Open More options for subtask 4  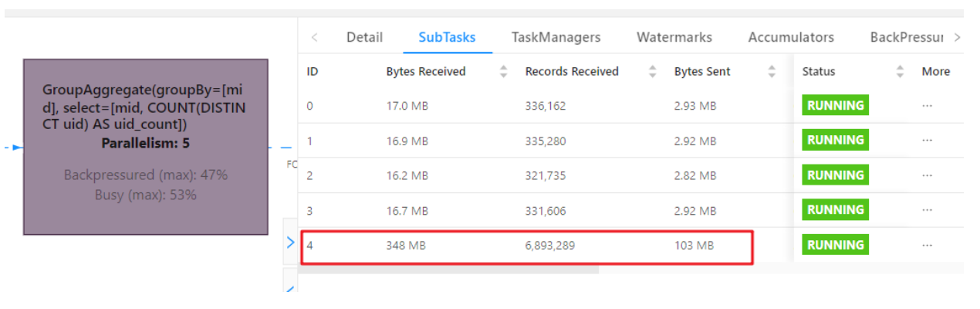(x=927, y=246)
